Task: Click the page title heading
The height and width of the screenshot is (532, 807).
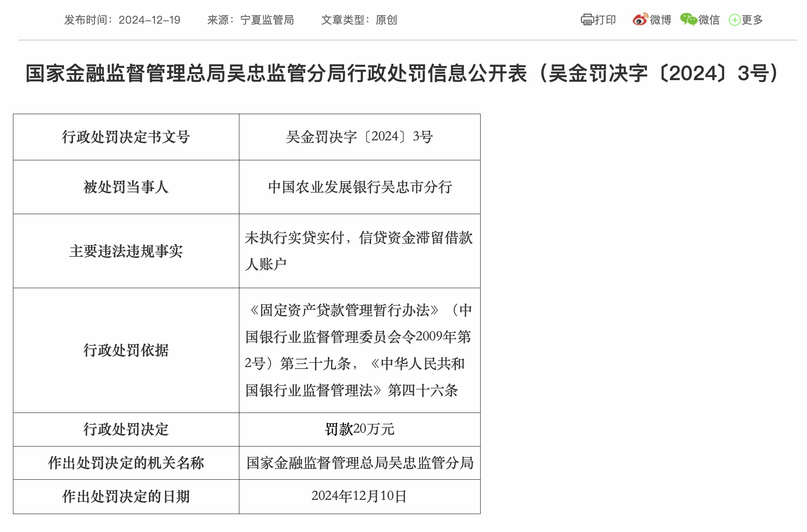Action: click(x=403, y=73)
